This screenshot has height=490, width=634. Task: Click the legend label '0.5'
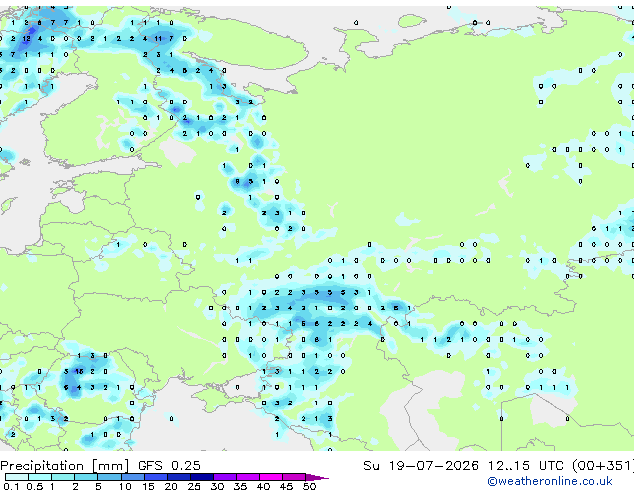(x=34, y=486)
